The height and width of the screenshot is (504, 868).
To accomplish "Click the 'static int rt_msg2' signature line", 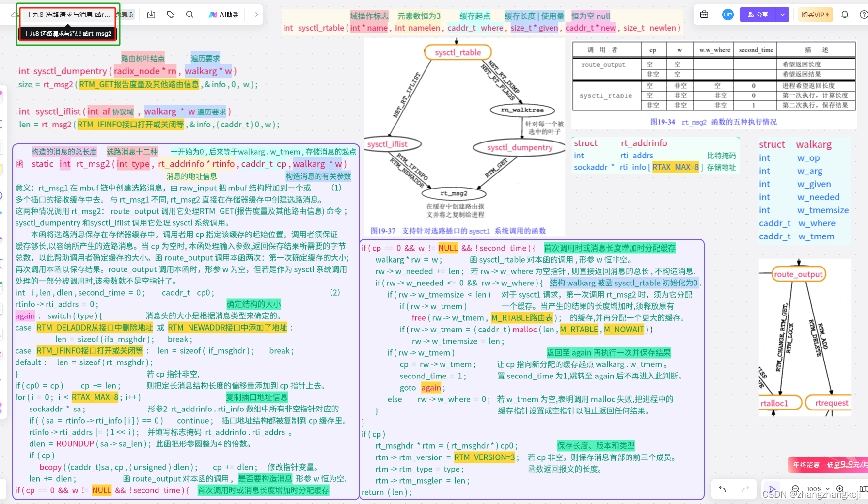I will (x=189, y=164).
